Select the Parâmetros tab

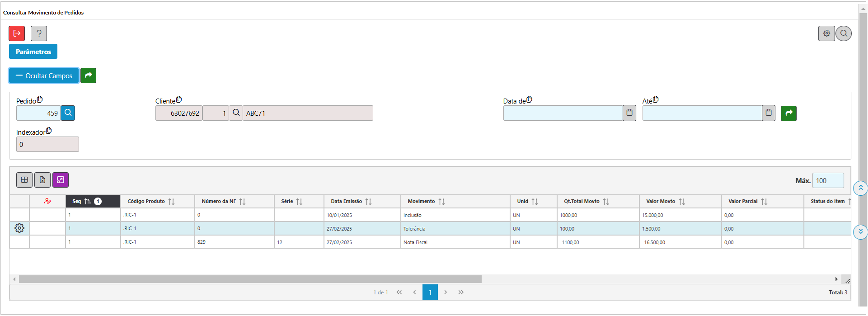[x=33, y=52]
